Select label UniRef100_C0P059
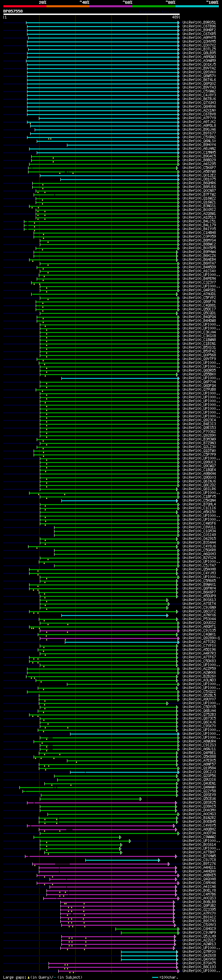Viewport: 222px width, 980px height. [199, 237]
